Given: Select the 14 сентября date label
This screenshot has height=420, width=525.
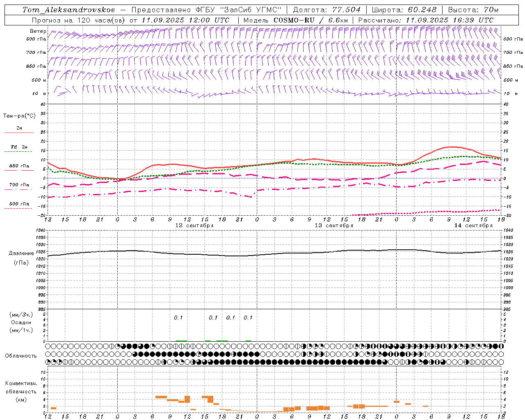Looking at the screenshot, I should [473, 226].
